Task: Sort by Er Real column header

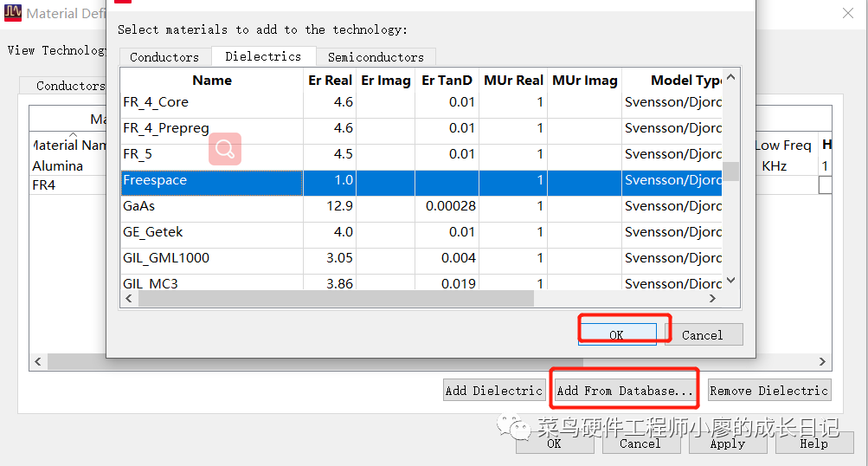Action: coord(330,81)
